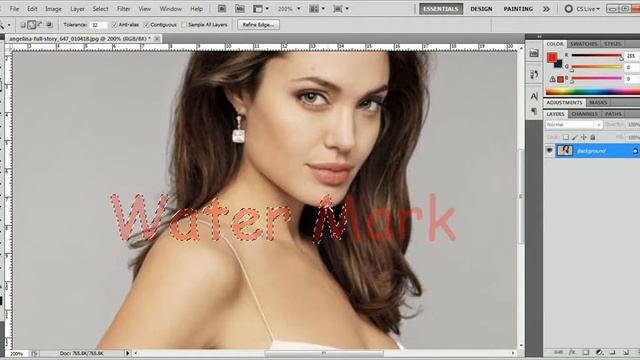This screenshot has width=640, height=360.
Task: Open the Character panel icon
Action: click(x=534, y=96)
